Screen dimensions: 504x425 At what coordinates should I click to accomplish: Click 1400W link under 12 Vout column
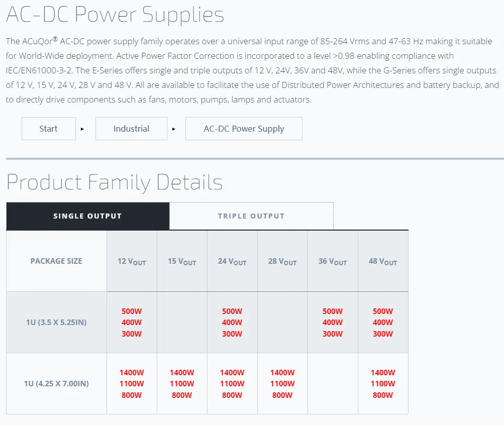click(x=132, y=373)
